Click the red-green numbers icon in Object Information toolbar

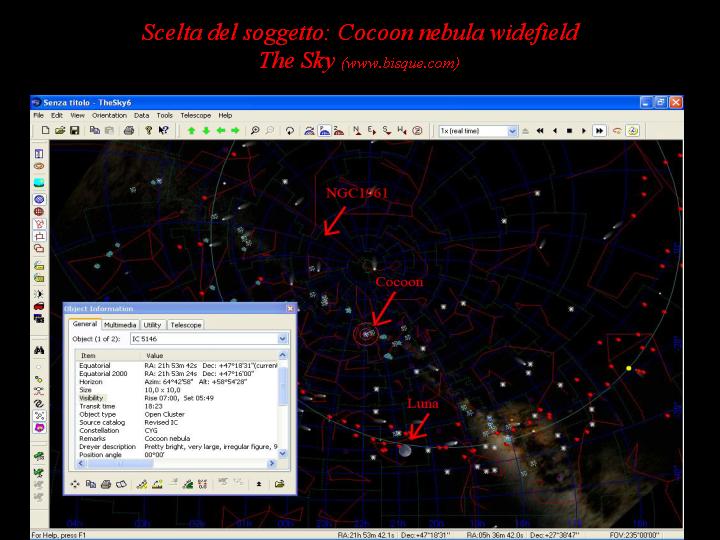(202, 484)
